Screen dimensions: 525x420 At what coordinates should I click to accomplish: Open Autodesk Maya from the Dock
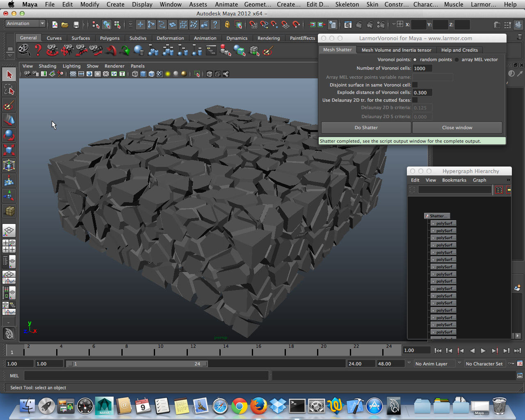[x=104, y=406]
